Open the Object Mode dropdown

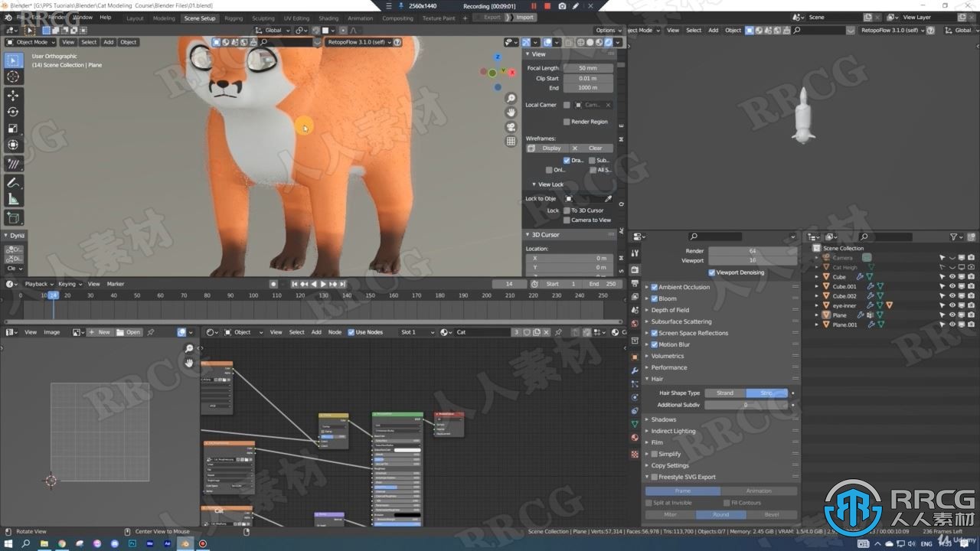point(32,42)
